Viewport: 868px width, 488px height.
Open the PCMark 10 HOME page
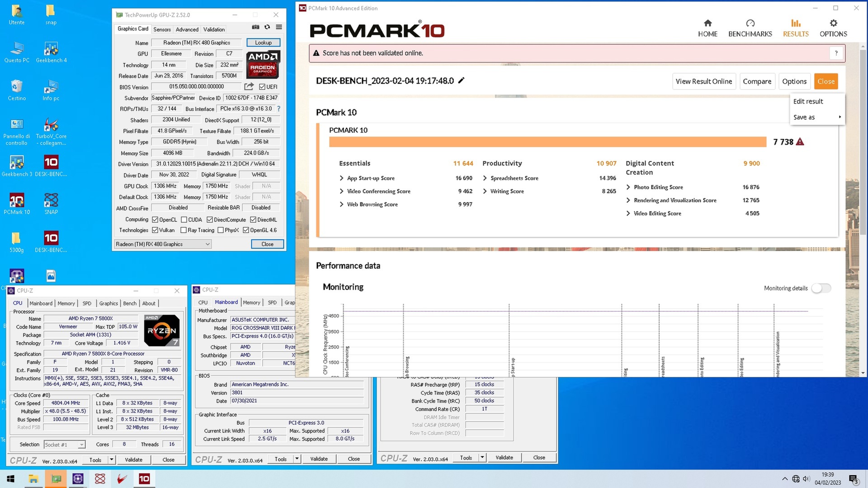(x=708, y=28)
